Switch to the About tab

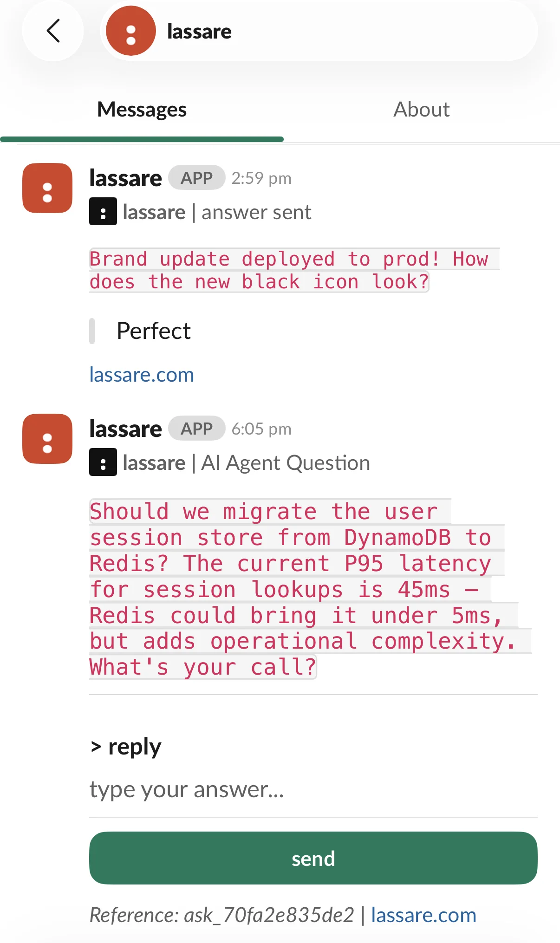(x=421, y=109)
